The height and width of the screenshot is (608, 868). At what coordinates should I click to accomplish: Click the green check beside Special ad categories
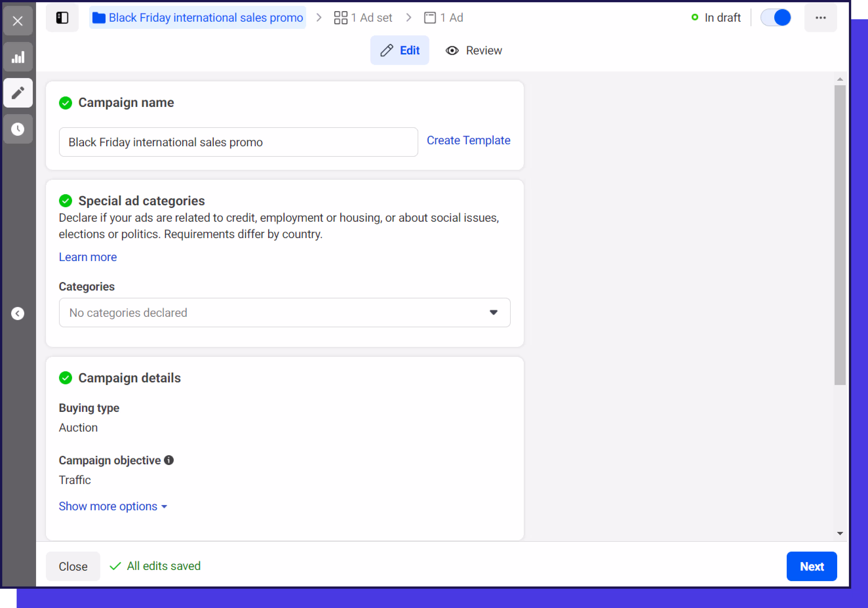pyautogui.click(x=66, y=201)
